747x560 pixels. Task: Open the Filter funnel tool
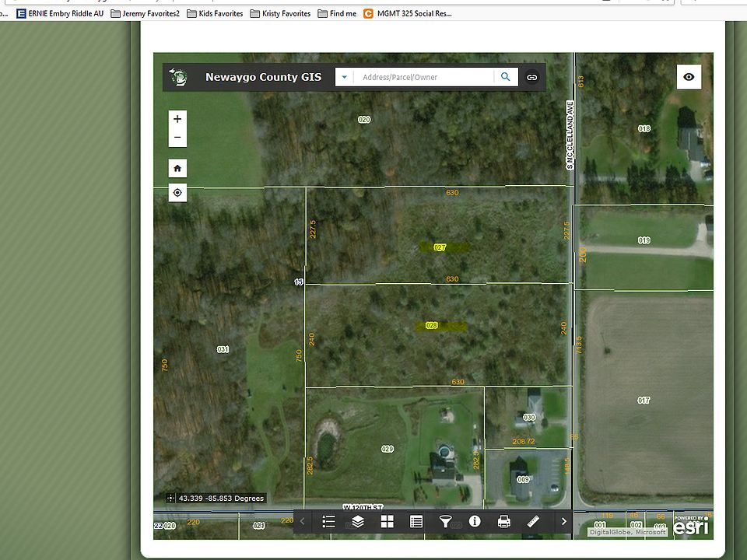[x=445, y=522]
